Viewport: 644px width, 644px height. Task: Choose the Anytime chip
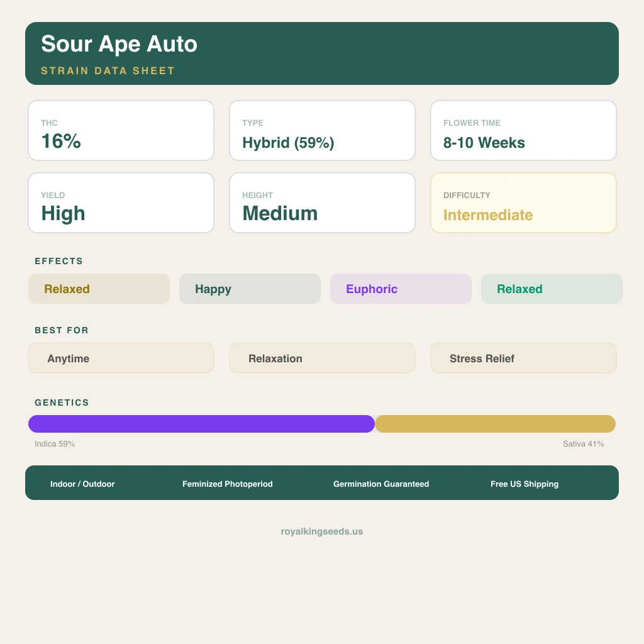(121, 358)
